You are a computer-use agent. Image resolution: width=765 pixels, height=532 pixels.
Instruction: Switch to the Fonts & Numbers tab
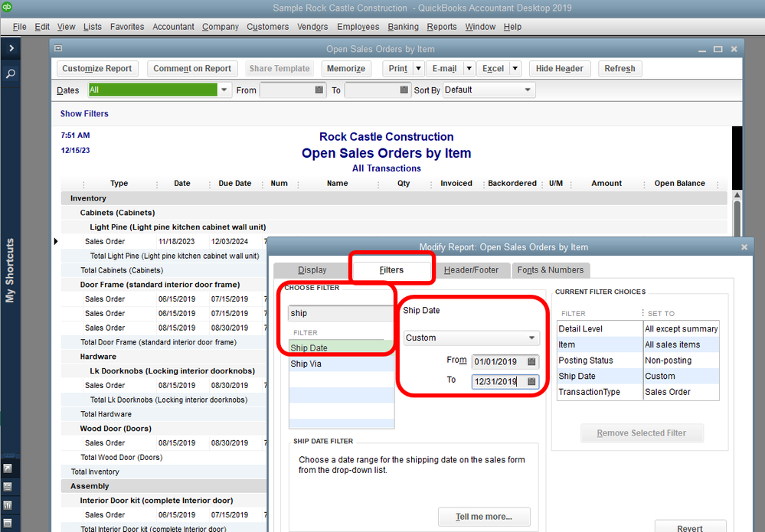pyautogui.click(x=551, y=270)
